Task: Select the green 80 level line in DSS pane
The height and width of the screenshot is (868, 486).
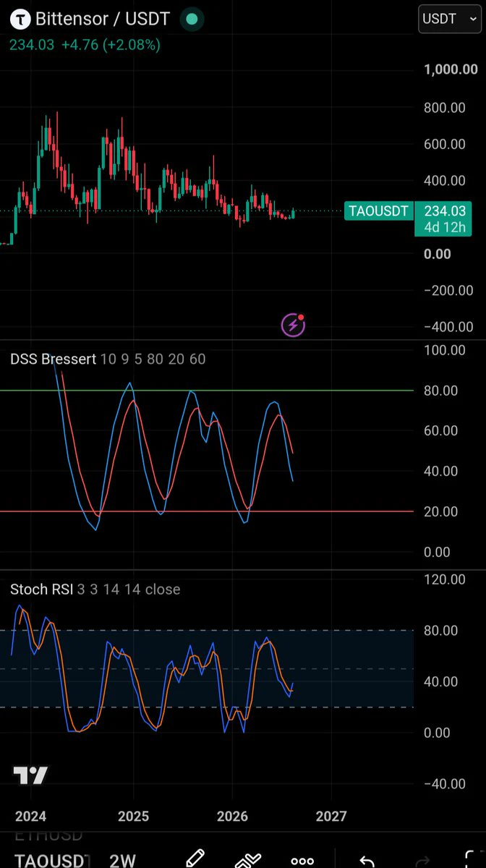Action: (x=207, y=391)
